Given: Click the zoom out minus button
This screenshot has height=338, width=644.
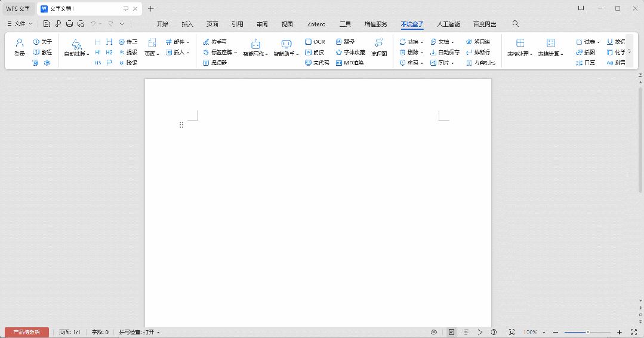Looking at the screenshot, I should point(556,332).
